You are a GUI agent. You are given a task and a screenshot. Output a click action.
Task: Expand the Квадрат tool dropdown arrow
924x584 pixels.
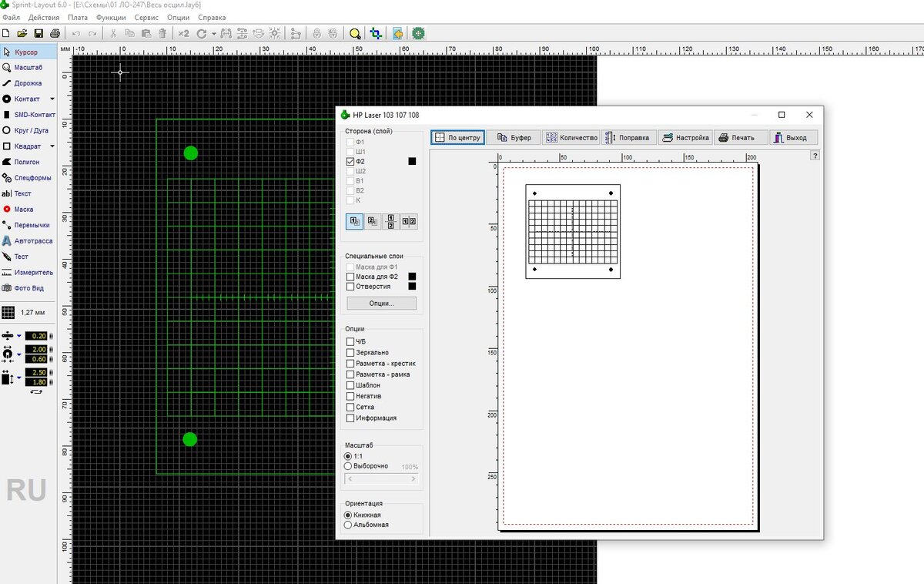52,146
